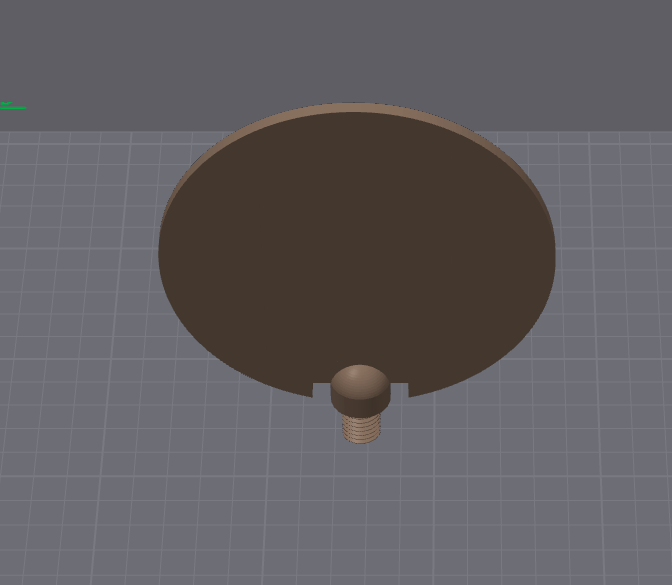Image resolution: width=672 pixels, height=585 pixels.
Task: Select the domed screw head
Action: pos(360,389)
